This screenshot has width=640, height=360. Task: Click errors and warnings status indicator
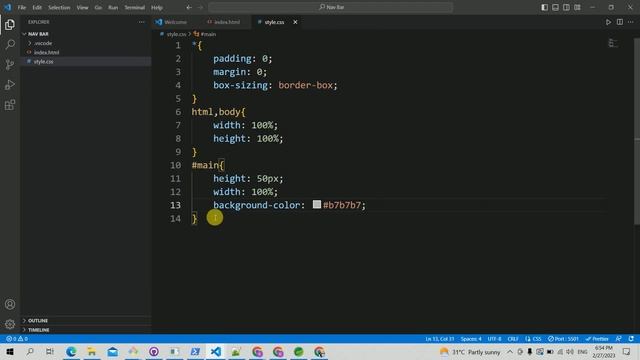tap(17, 339)
